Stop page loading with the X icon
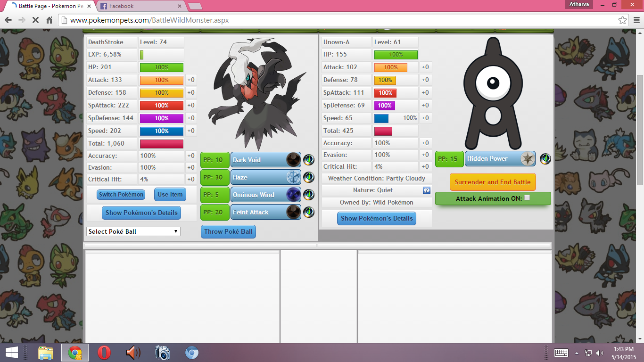 point(35,20)
